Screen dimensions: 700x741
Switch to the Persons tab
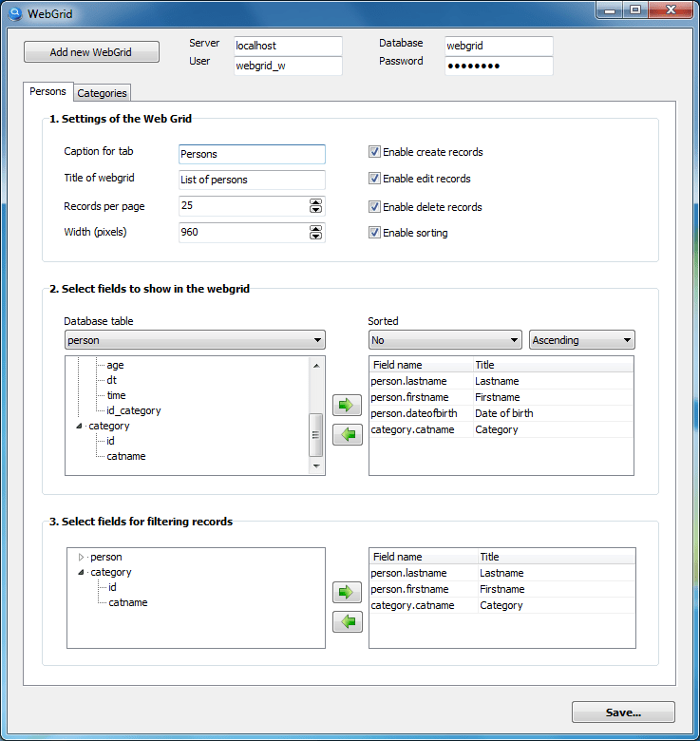47,91
